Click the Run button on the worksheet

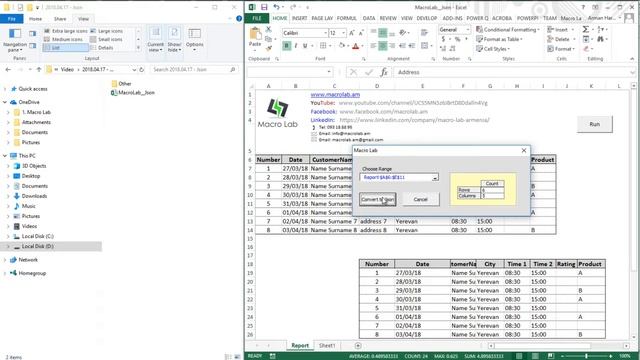[595, 124]
